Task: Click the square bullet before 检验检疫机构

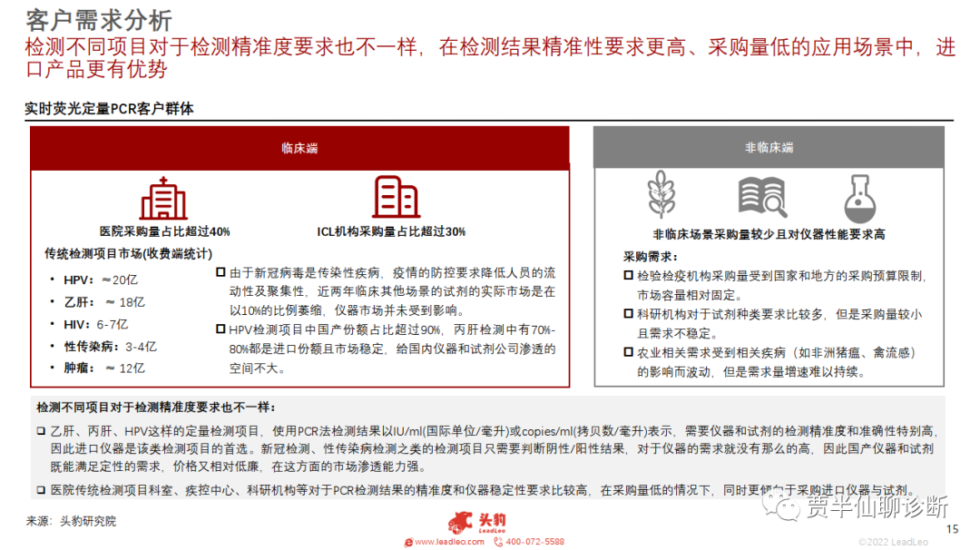Action: click(628, 276)
